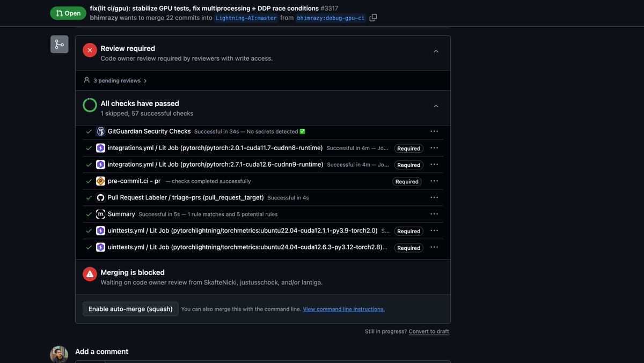Open Pull Request Labeler / triage-prs check link
The width and height of the screenshot is (644, 363).
click(x=186, y=198)
